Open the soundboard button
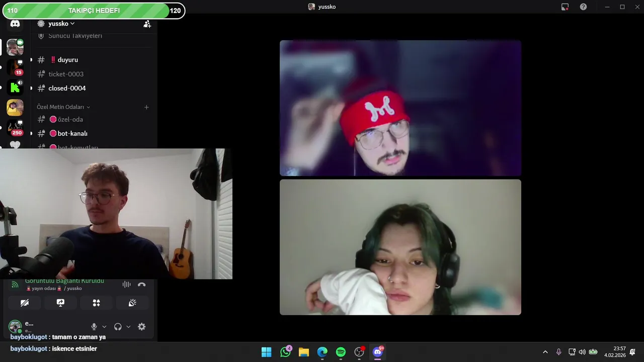Image resolution: width=644 pixels, height=362 pixels. coord(132,303)
